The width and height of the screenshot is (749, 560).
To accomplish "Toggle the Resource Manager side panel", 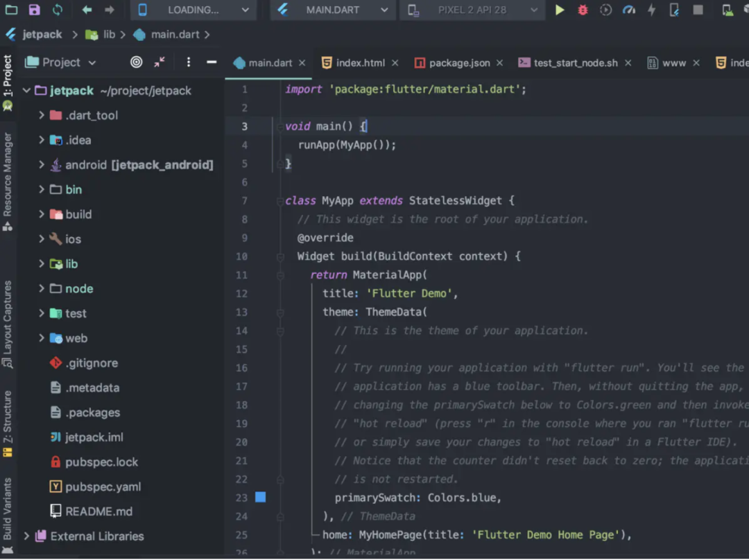I will (8, 180).
